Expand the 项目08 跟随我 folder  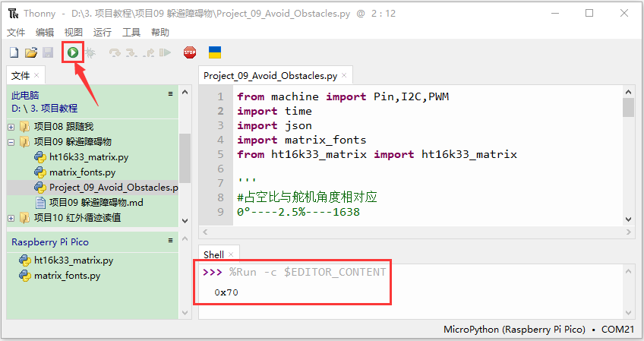click(x=11, y=127)
